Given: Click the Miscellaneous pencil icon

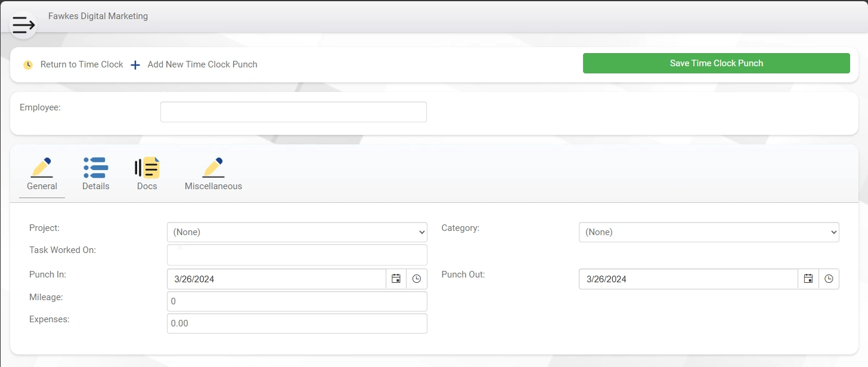Looking at the screenshot, I should (x=213, y=168).
